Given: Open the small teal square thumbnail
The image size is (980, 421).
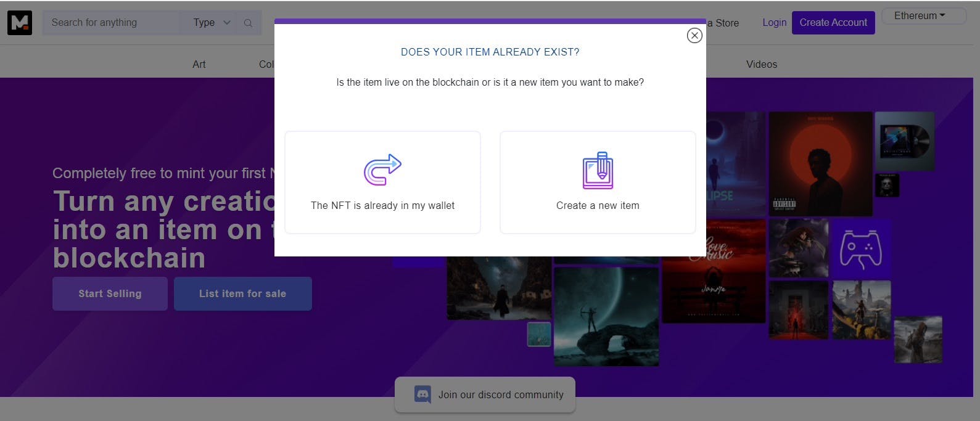Looking at the screenshot, I should tap(539, 334).
